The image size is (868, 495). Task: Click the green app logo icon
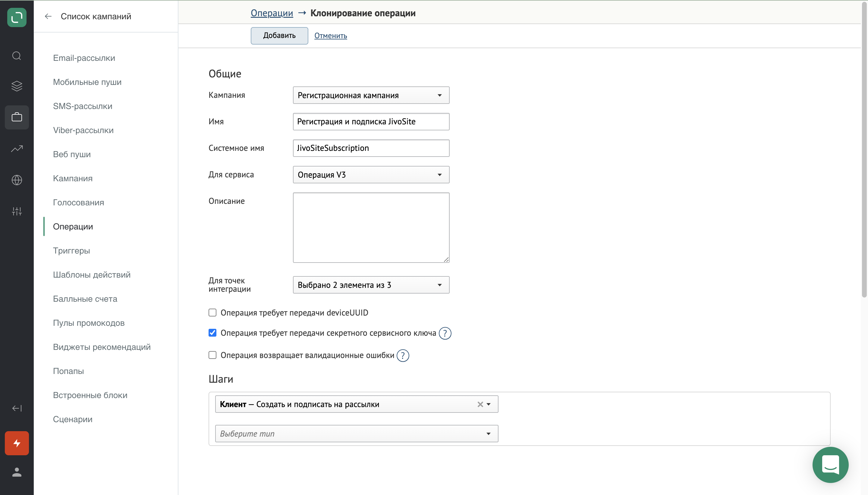[17, 17]
